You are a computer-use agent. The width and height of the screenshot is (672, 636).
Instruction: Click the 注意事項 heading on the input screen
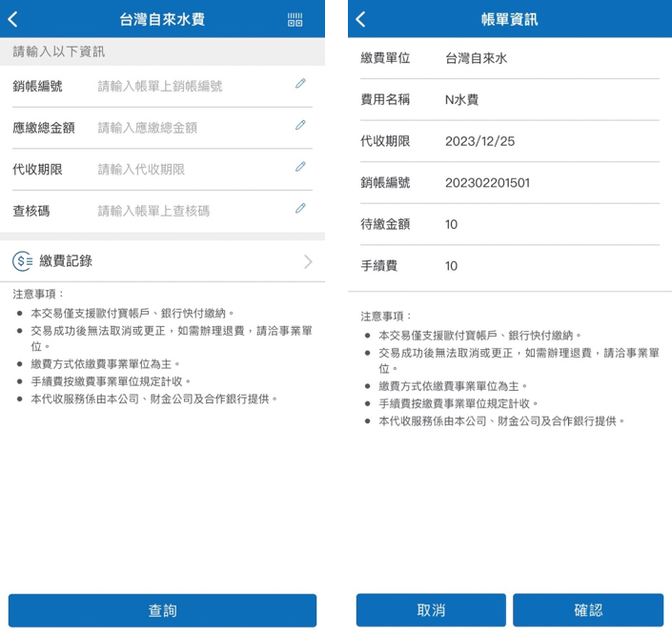click(38, 295)
